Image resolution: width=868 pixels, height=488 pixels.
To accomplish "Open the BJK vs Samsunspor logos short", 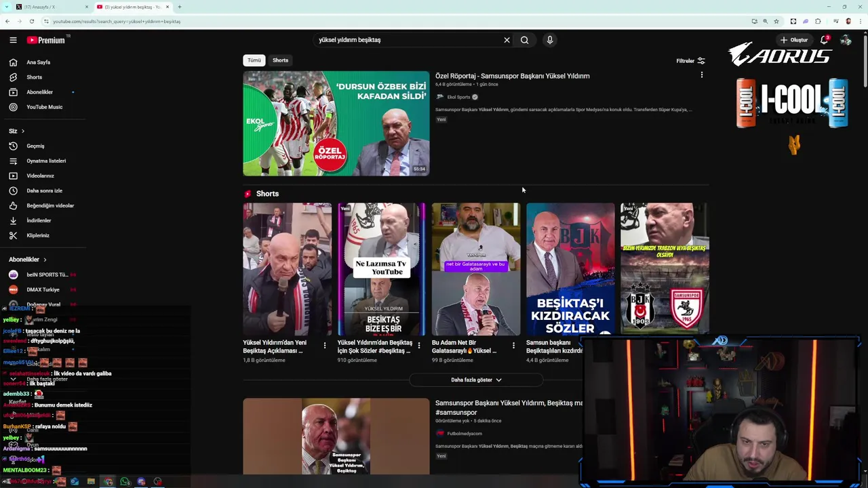I will click(x=665, y=268).
